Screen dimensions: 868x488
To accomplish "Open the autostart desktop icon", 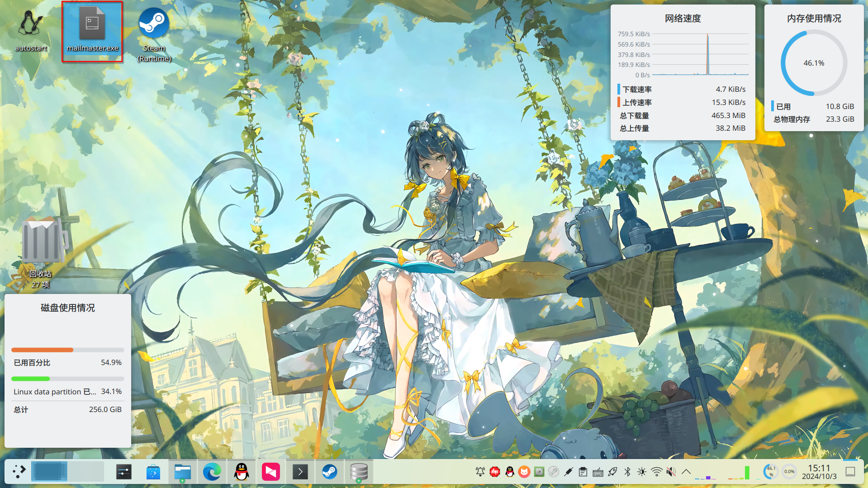I will click(x=31, y=29).
